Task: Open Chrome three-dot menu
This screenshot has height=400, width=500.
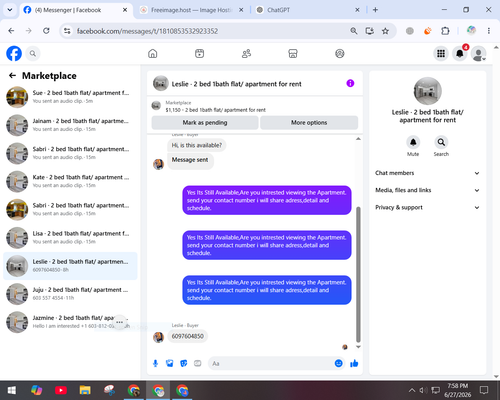Action: coord(489,31)
